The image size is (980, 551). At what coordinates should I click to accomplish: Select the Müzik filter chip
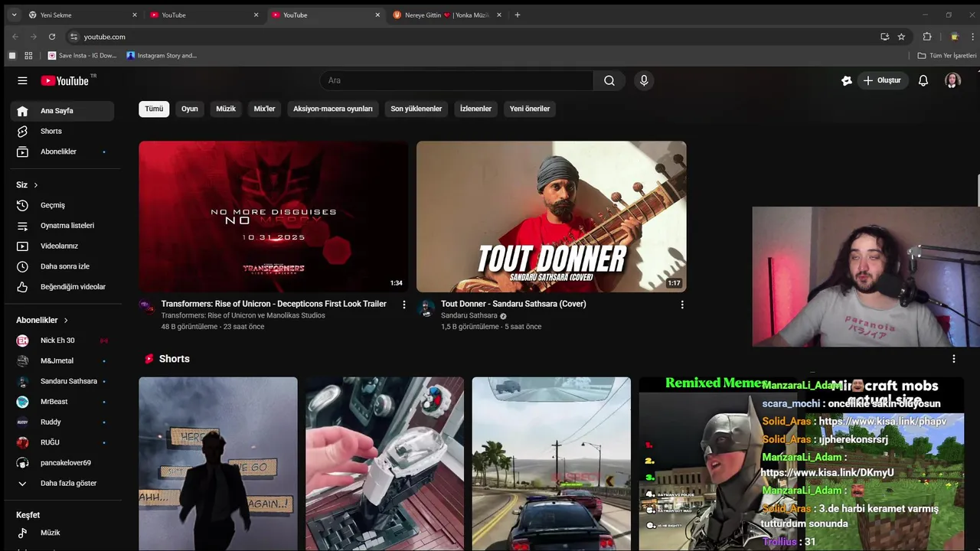226,109
